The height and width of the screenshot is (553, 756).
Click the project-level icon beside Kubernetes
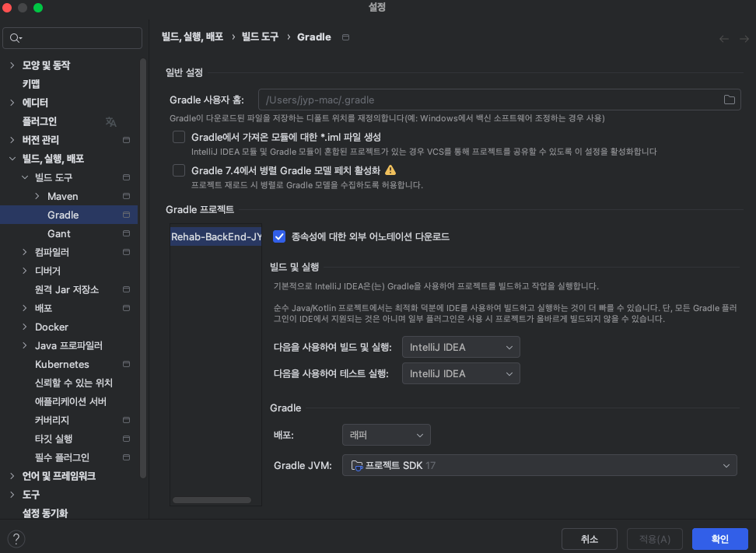tap(126, 364)
